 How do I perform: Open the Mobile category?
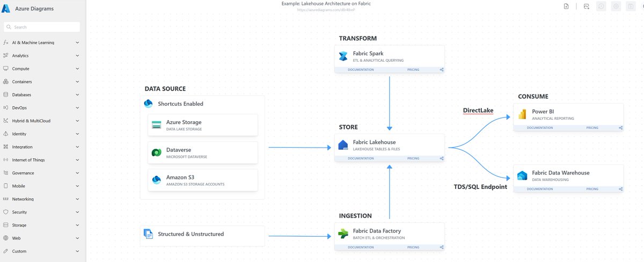(43, 186)
